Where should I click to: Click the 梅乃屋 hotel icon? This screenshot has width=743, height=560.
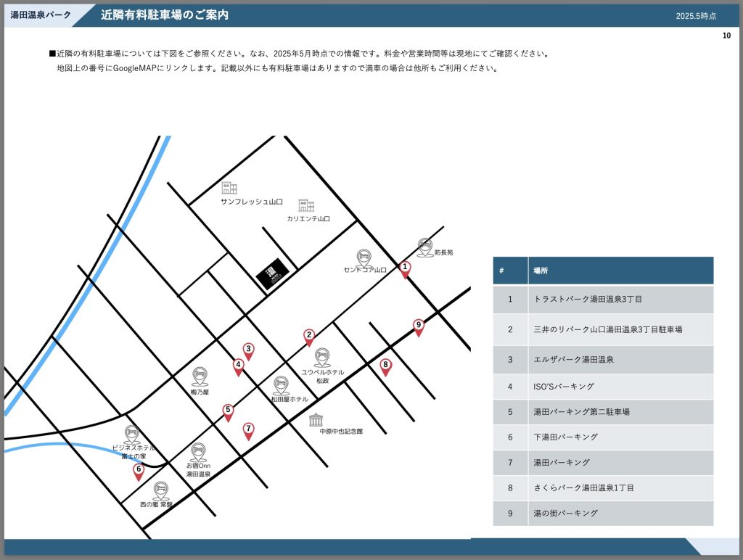pos(200,376)
